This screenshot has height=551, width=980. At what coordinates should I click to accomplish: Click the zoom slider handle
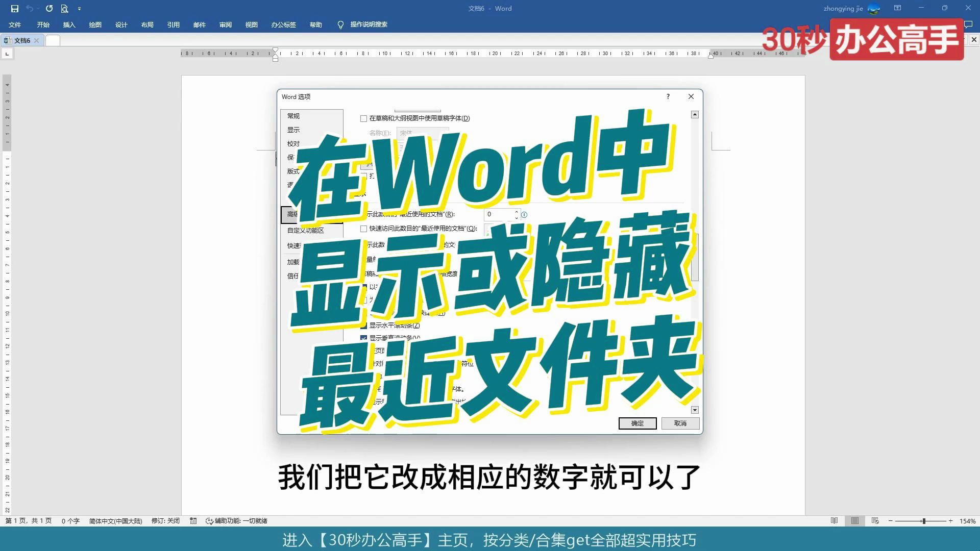[923, 521]
